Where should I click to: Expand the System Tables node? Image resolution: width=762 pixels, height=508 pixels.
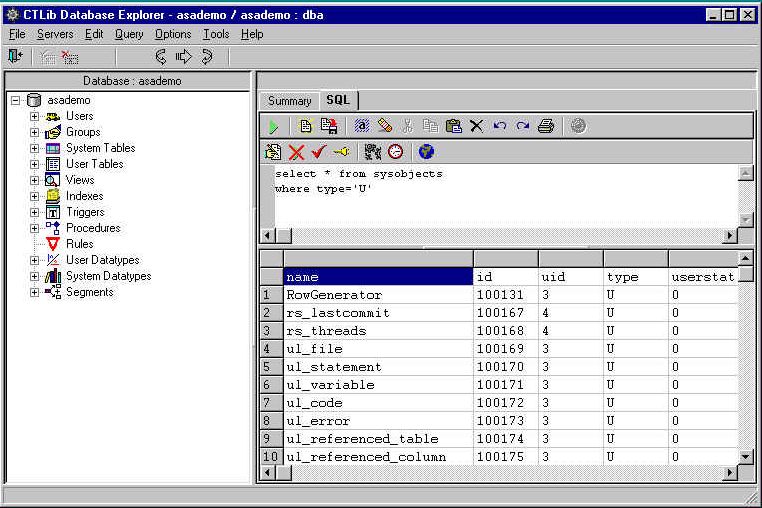pyautogui.click(x=34, y=149)
